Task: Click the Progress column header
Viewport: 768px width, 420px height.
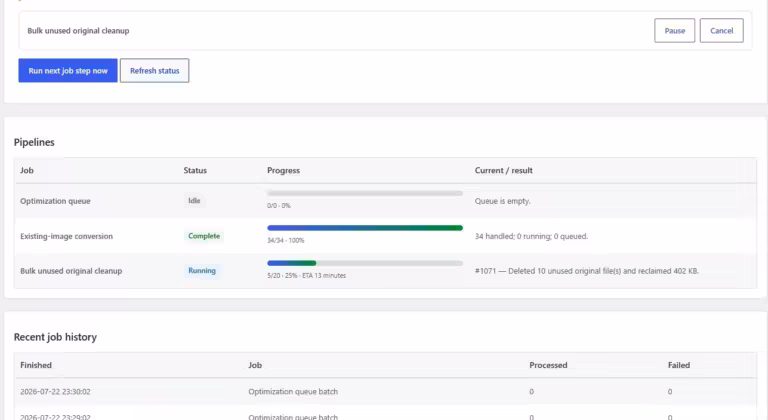Action: (283, 171)
